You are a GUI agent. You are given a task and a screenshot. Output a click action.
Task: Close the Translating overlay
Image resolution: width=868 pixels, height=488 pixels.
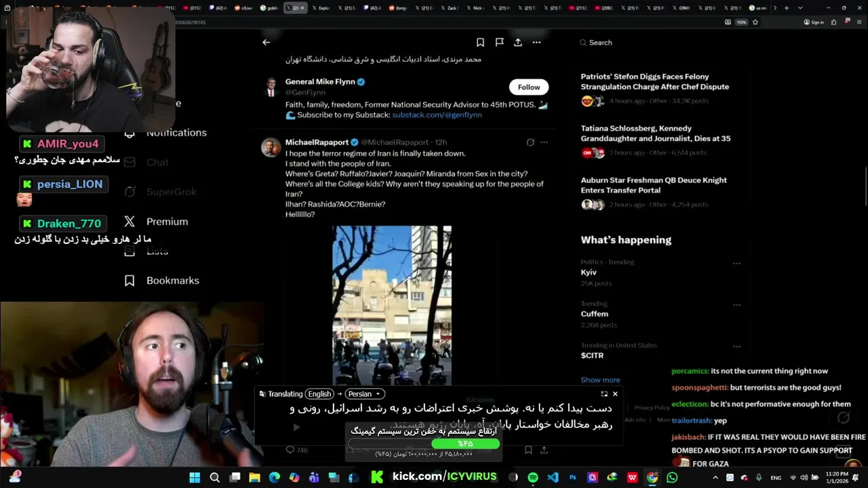[x=615, y=394]
